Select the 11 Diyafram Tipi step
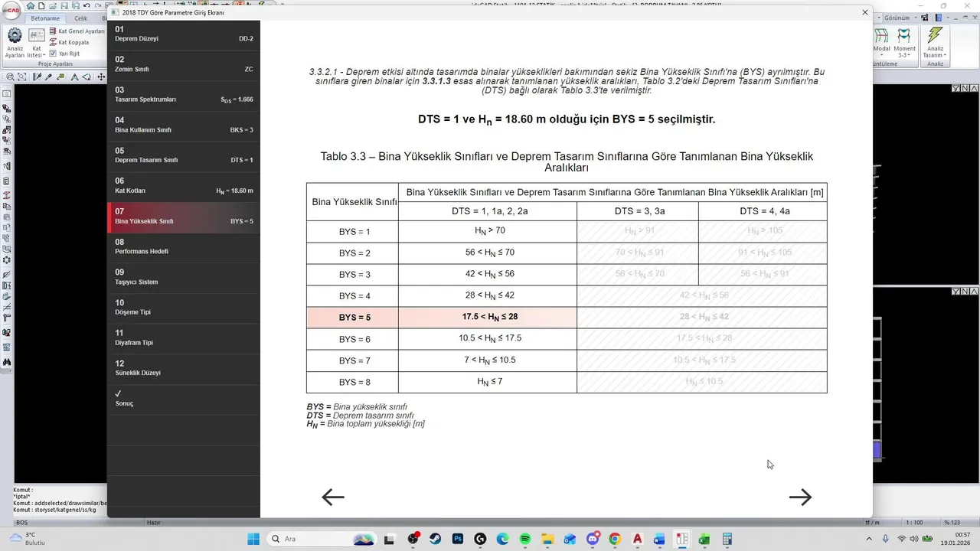Viewport: 980px width, 551px height. pyautogui.click(x=184, y=338)
